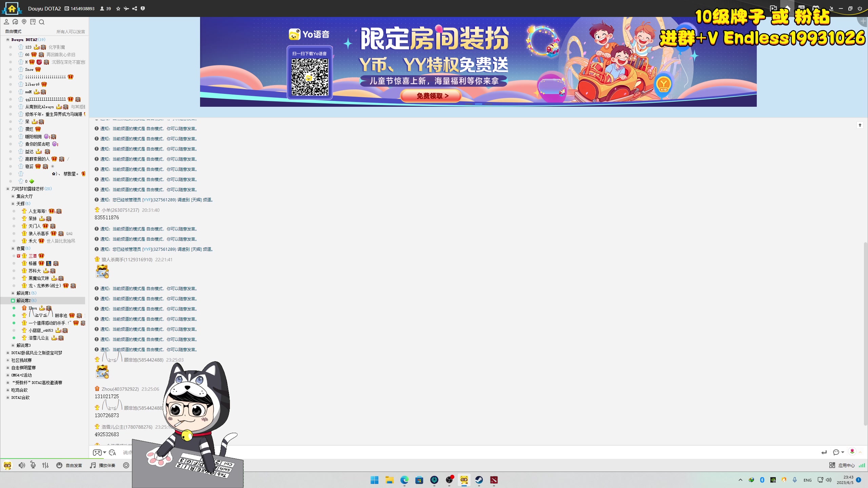The height and width of the screenshot is (488, 868).
Task: Click the chat area vertical scrollbar
Action: pyautogui.click(x=865, y=334)
